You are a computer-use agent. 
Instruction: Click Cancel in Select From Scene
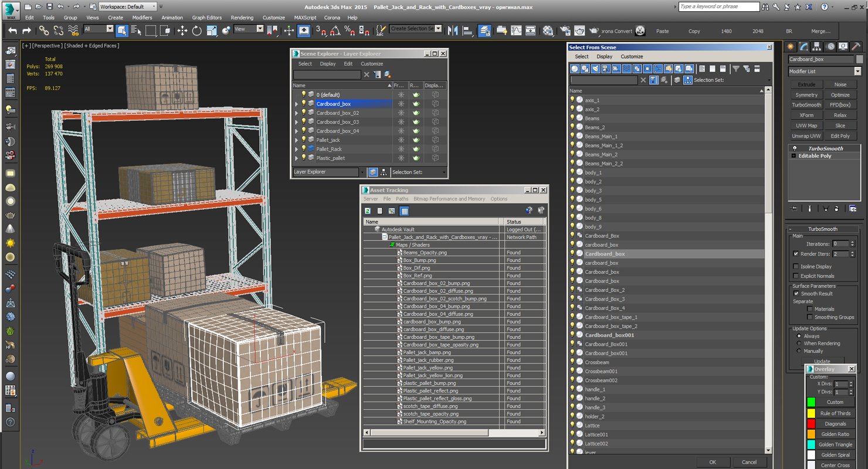tap(749, 462)
